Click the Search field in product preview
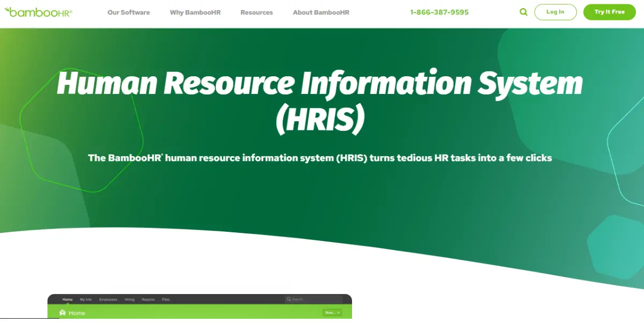Screen dimensions: 644x322 pos(313,299)
